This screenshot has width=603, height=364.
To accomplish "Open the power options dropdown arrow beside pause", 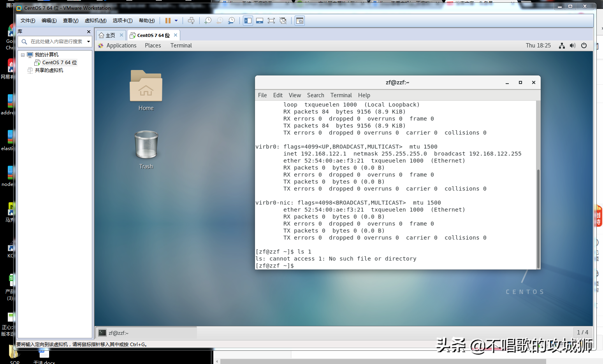I will [x=176, y=21].
